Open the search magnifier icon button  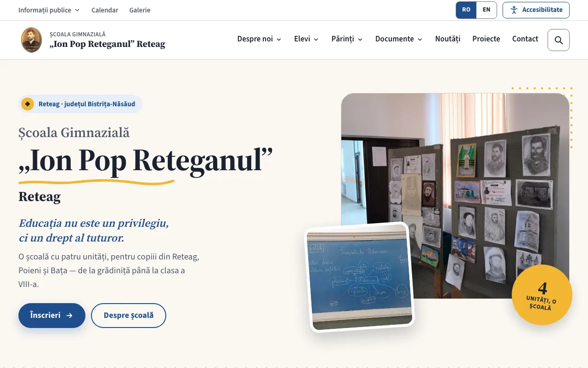click(559, 40)
